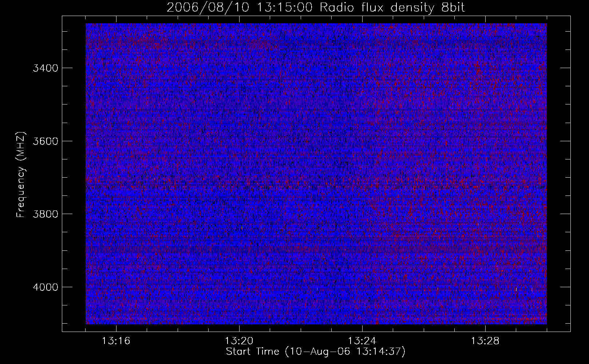Click the 13:28 time tick label

click(x=485, y=341)
